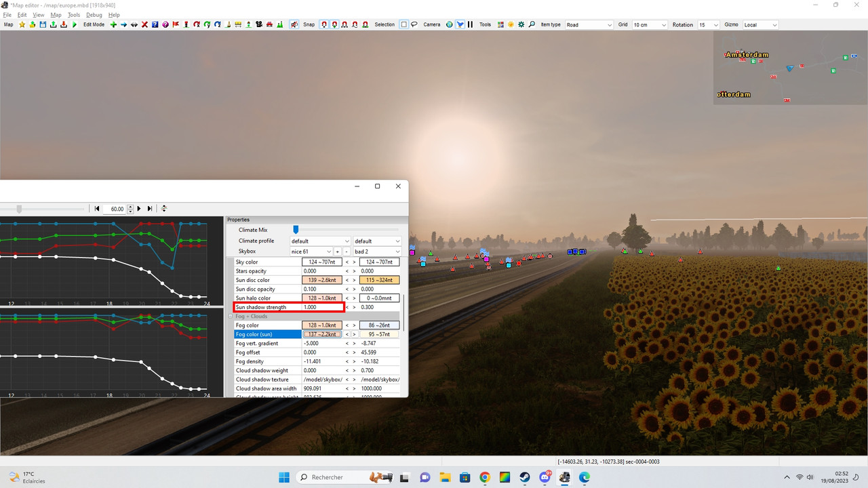Open the left Sun disc color swatch
Screen dimensions: 868x488
click(321, 280)
